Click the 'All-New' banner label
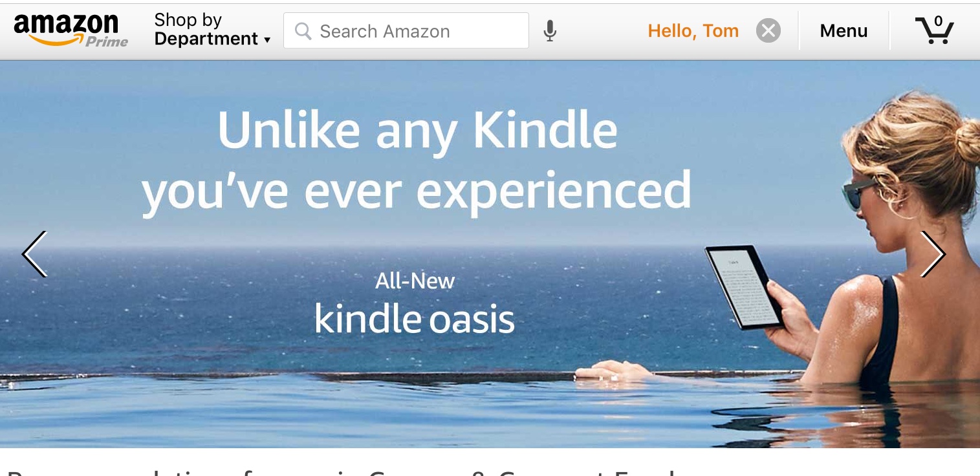Image resolution: width=980 pixels, height=476 pixels. click(415, 281)
